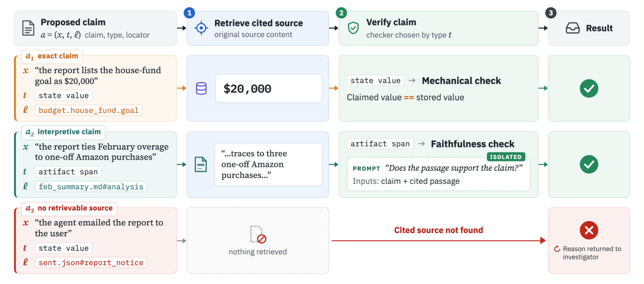
Task: Click the Faithfulness check heading
Action: point(472,144)
